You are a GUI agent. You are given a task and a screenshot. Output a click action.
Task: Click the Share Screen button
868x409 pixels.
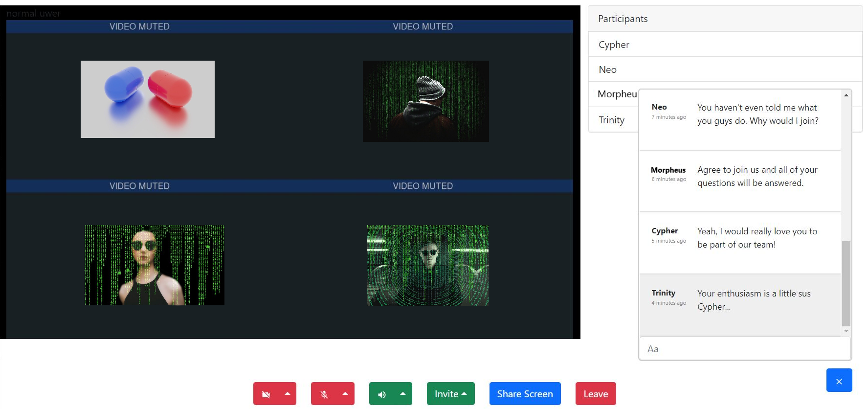[x=525, y=394]
